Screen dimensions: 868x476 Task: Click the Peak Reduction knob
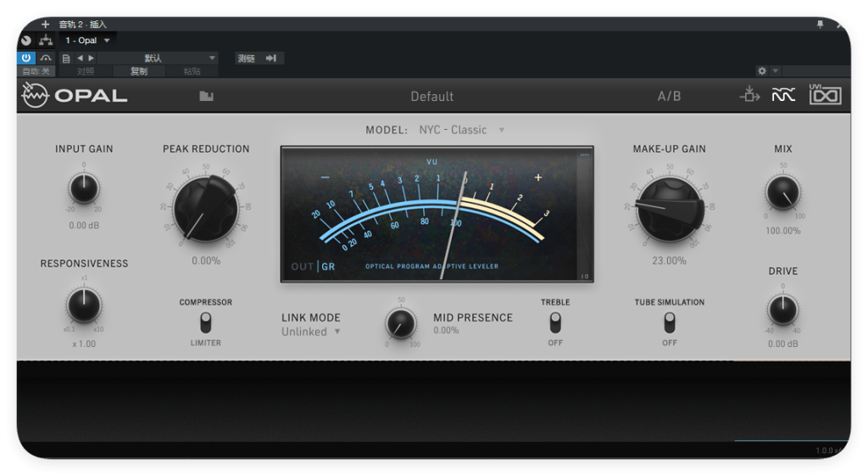coord(206,209)
